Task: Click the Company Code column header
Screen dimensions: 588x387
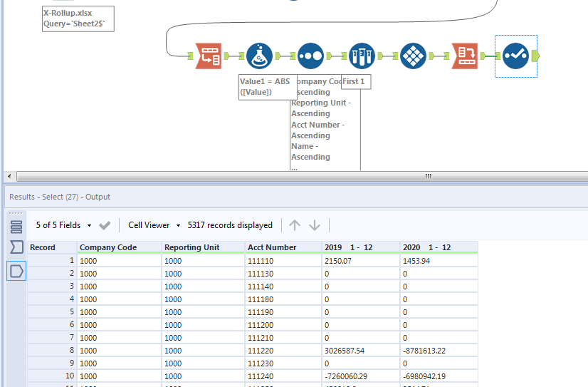Action: (x=120, y=247)
